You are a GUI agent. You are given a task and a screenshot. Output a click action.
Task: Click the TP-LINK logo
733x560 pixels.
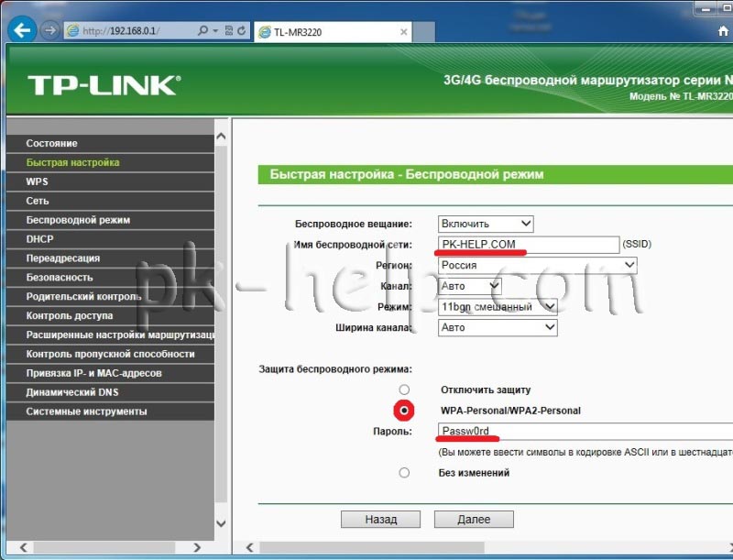coord(104,85)
